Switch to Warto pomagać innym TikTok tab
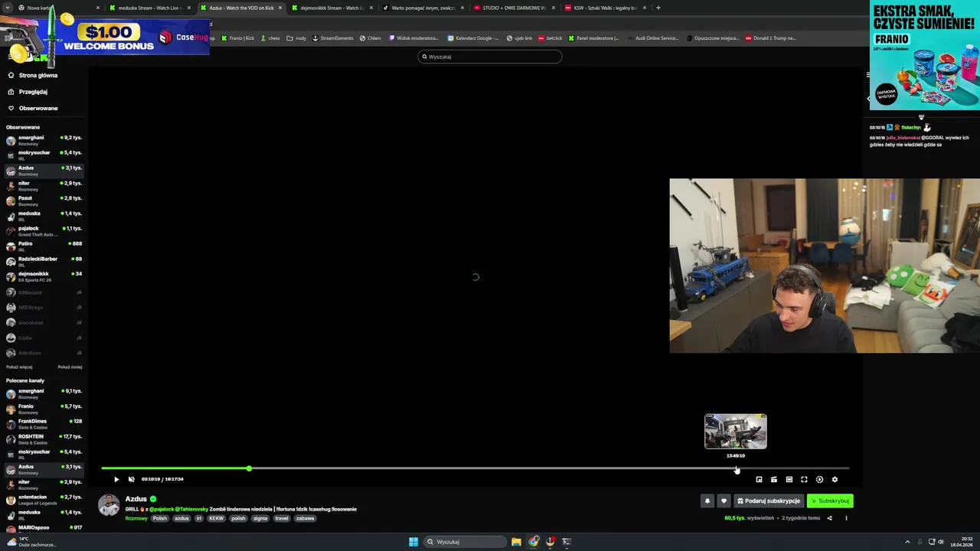Screen dimensions: 980x551 423,8
